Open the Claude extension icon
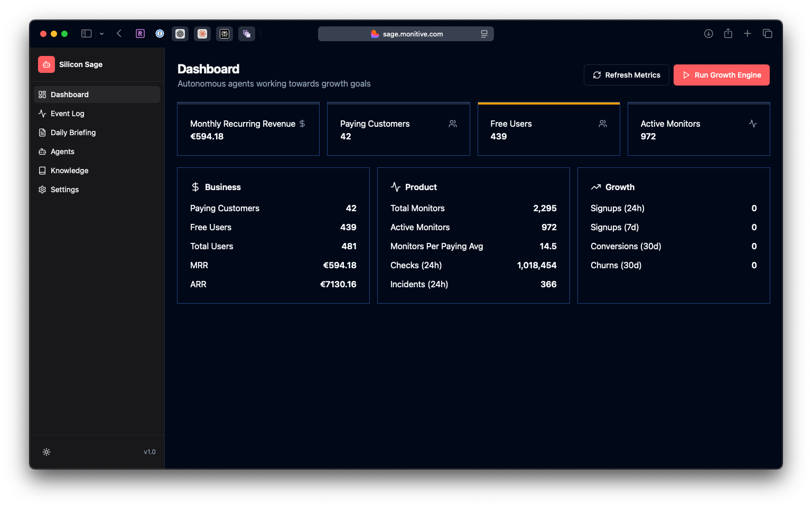The width and height of the screenshot is (812, 508). pos(202,33)
